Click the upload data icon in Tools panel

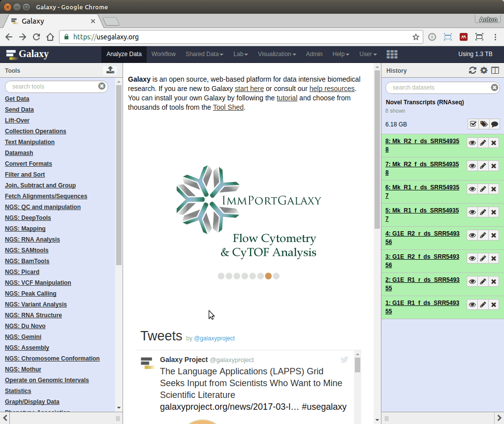(x=110, y=70)
